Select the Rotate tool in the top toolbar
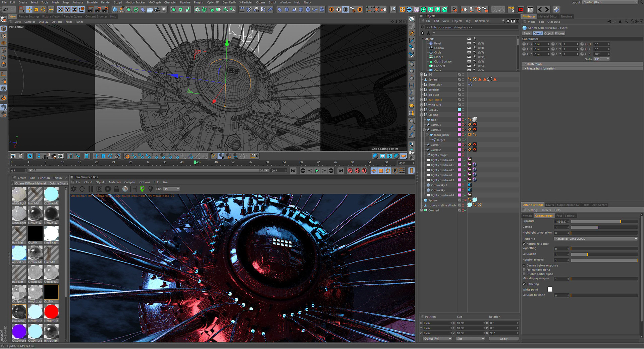644x349 pixels. point(43,9)
